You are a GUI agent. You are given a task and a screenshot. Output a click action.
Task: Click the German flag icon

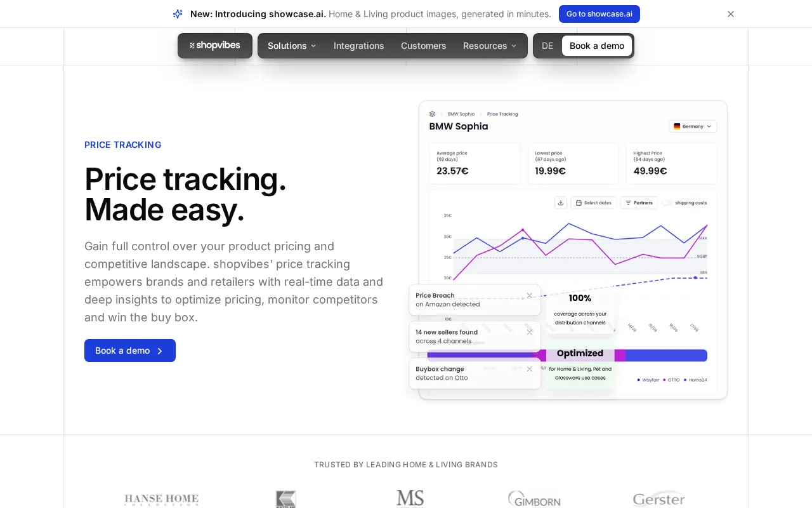(677, 126)
